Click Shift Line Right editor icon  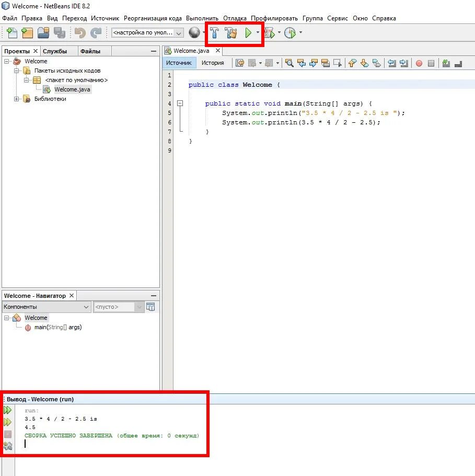click(x=404, y=63)
